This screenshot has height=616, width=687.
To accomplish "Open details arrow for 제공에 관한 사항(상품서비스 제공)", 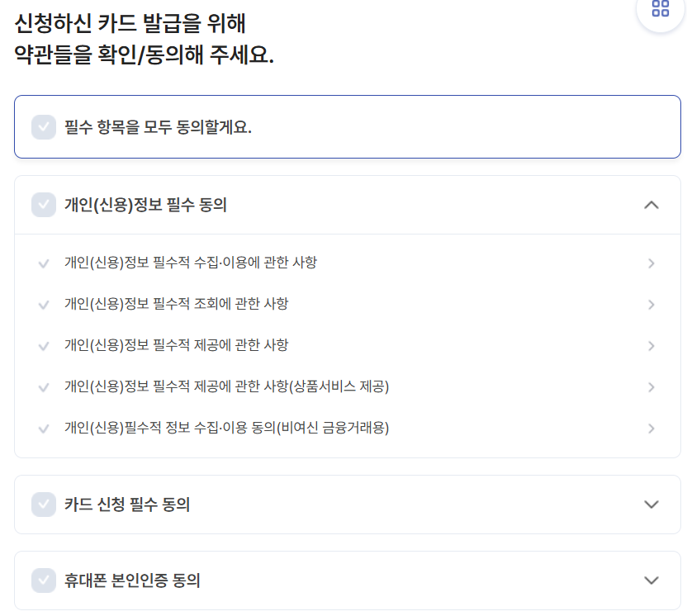I will [651, 386].
